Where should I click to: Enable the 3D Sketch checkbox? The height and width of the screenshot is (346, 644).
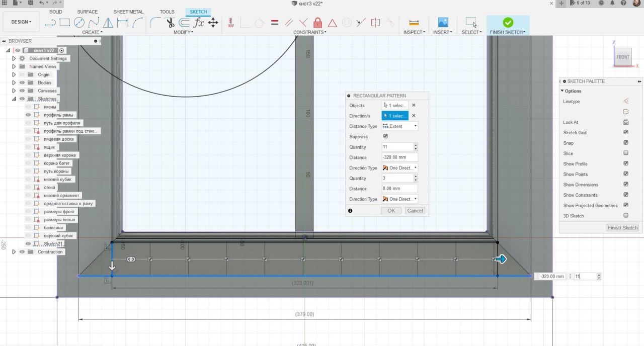point(626,215)
